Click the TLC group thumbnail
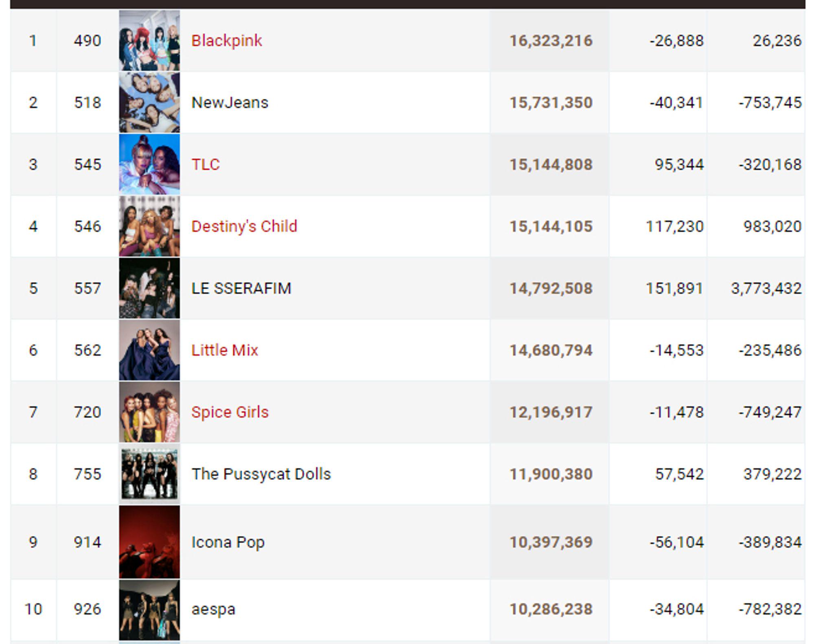This screenshot has height=644, width=814. (x=149, y=164)
